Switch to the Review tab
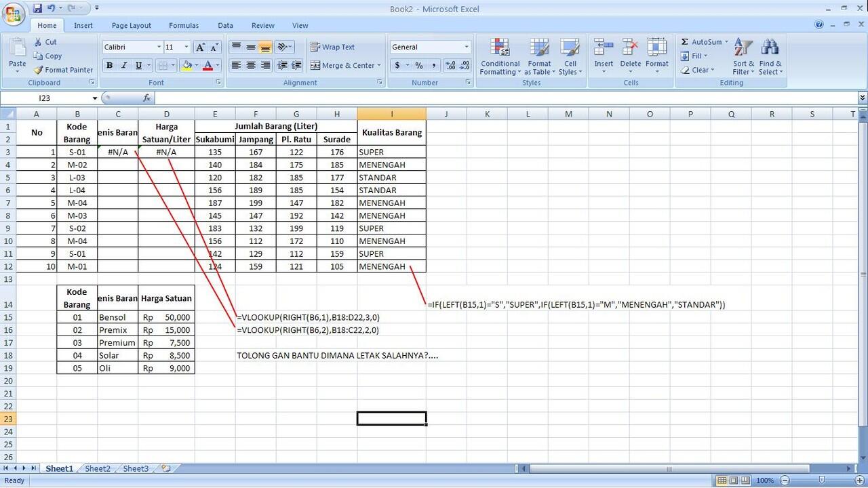 pos(263,25)
